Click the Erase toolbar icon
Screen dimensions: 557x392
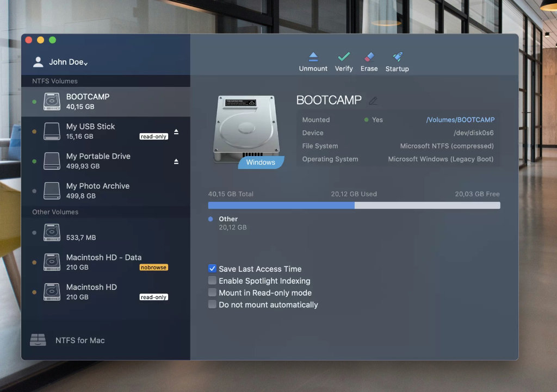369,57
